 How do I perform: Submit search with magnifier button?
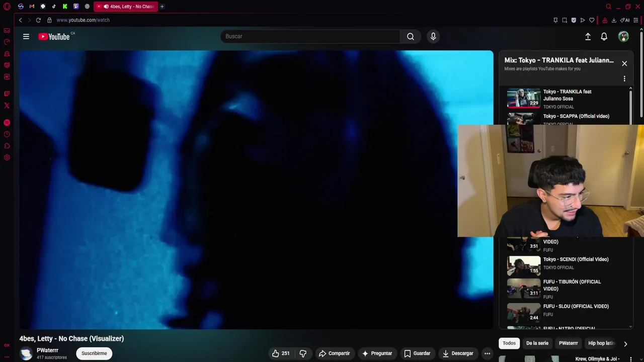coord(411,36)
